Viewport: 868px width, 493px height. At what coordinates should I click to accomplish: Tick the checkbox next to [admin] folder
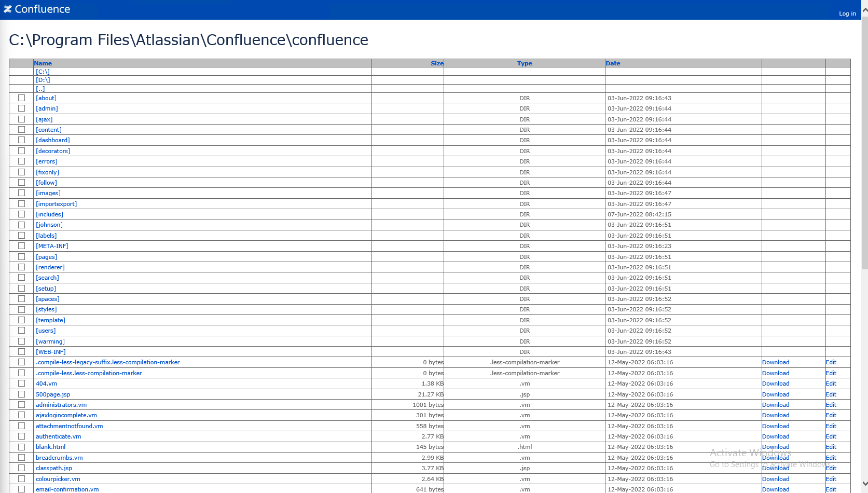click(x=21, y=108)
